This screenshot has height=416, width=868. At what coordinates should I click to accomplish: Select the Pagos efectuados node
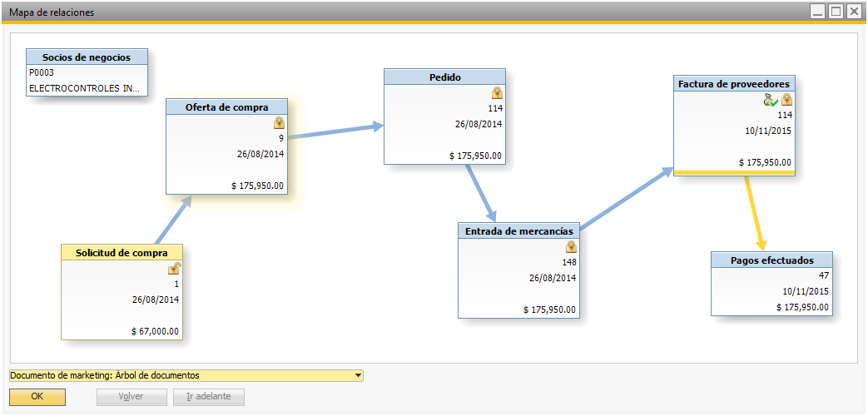point(771,260)
